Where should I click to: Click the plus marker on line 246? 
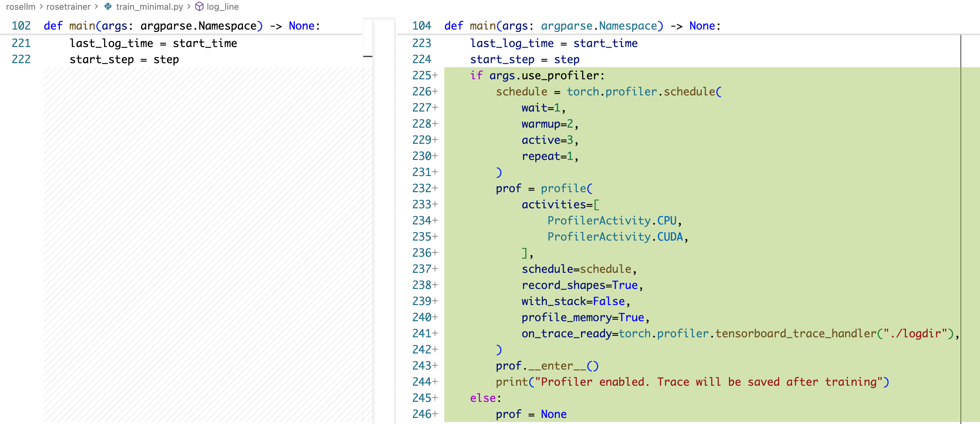tap(435, 414)
